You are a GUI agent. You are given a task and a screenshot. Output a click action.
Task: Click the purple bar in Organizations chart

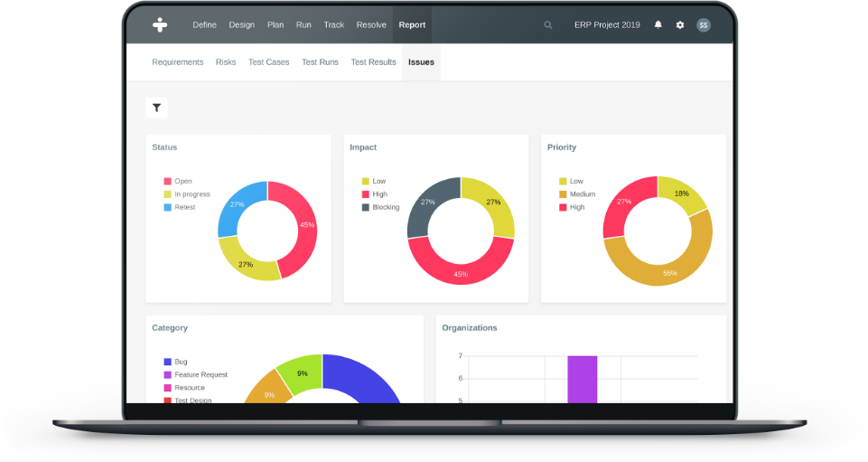583,378
